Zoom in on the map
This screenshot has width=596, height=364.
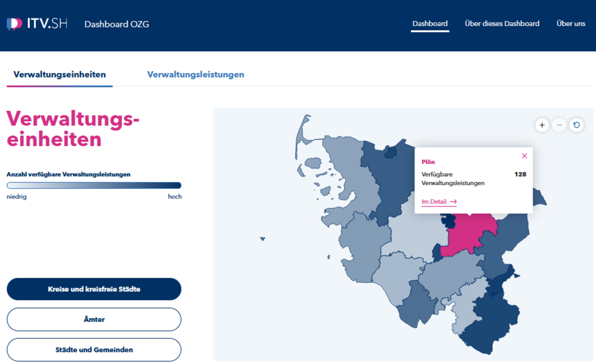pos(542,125)
